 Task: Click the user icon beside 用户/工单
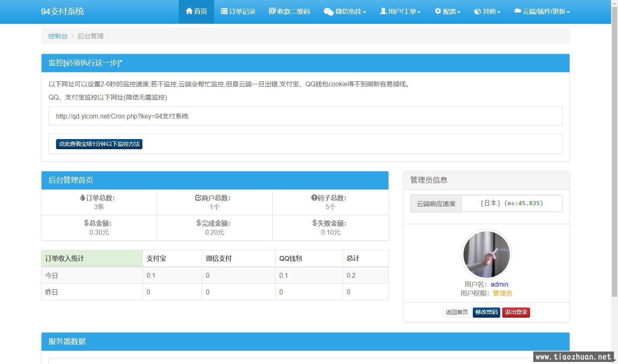point(383,11)
